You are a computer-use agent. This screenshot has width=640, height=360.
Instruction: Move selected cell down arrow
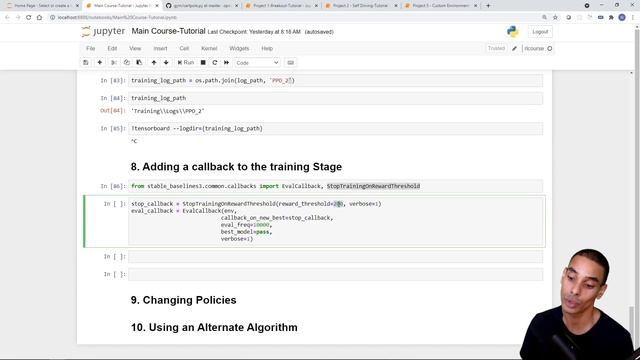tap(166, 62)
